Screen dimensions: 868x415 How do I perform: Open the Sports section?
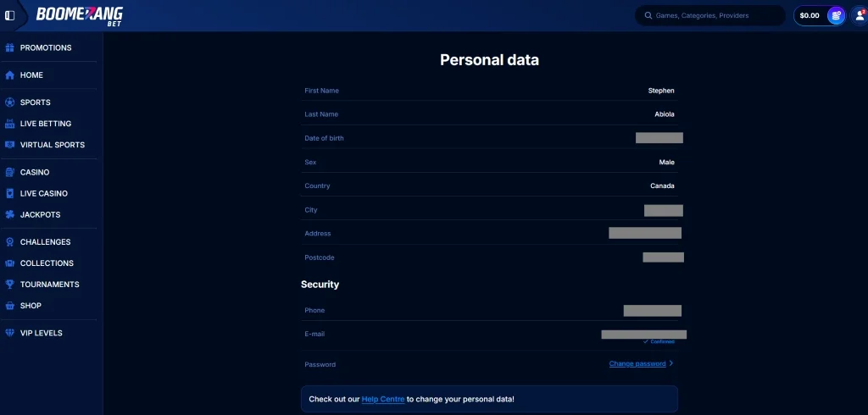pyautogui.click(x=36, y=102)
